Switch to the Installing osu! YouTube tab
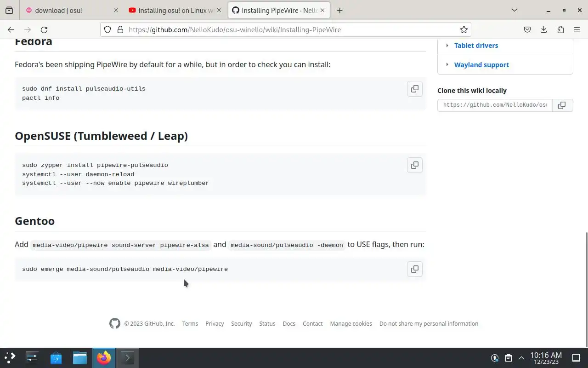The width and height of the screenshot is (588, 368). click(x=175, y=10)
